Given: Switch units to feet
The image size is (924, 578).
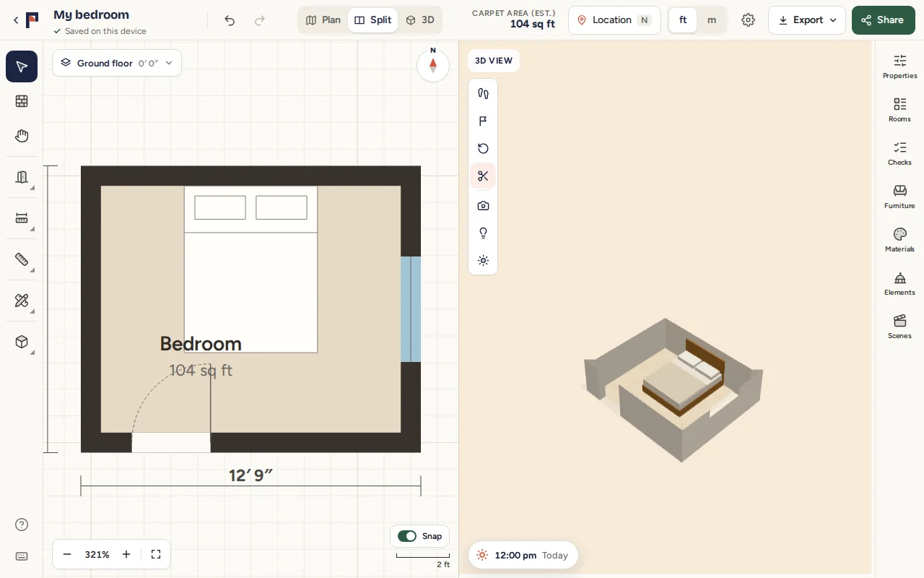Looking at the screenshot, I should [x=683, y=20].
